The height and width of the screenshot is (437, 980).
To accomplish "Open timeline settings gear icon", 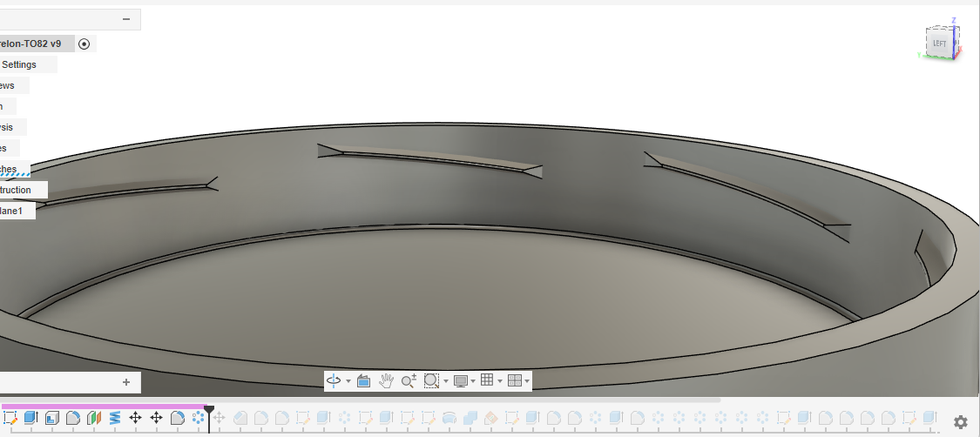I will (x=961, y=422).
